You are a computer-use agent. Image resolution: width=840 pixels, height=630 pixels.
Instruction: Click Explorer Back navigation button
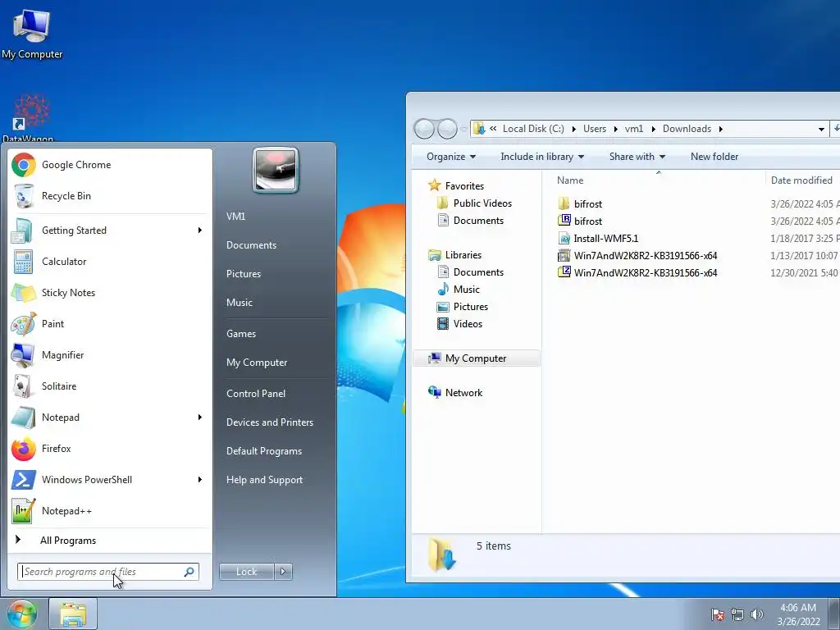[424, 129]
